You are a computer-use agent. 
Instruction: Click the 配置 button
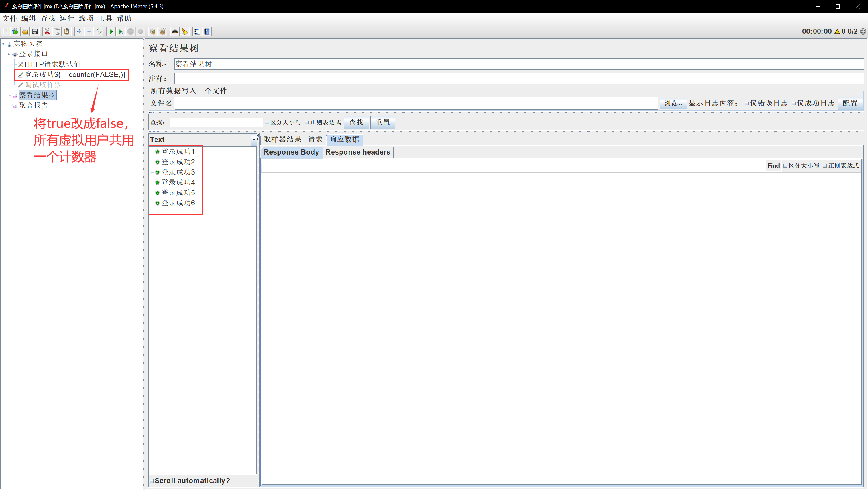tap(850, 103)
